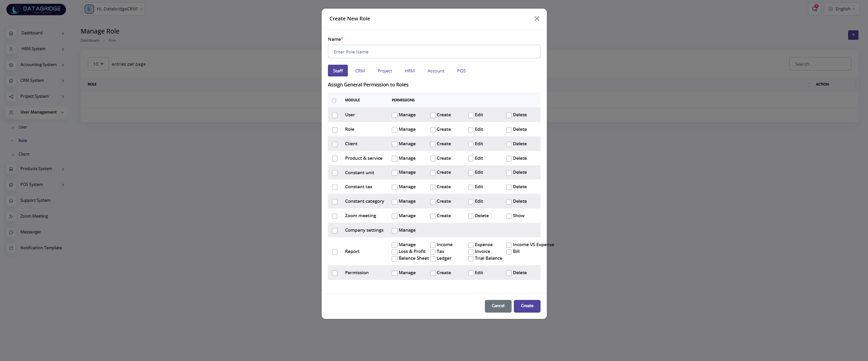Screen dimensions: 868x361
Task: Check the Balance Sheet report checkbox
Action: [395, 259]
